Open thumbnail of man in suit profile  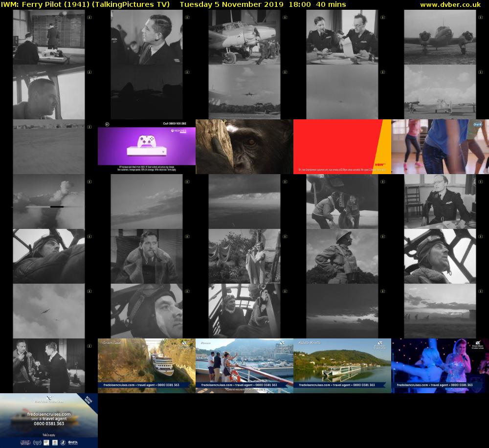click(x=147, y=37)
